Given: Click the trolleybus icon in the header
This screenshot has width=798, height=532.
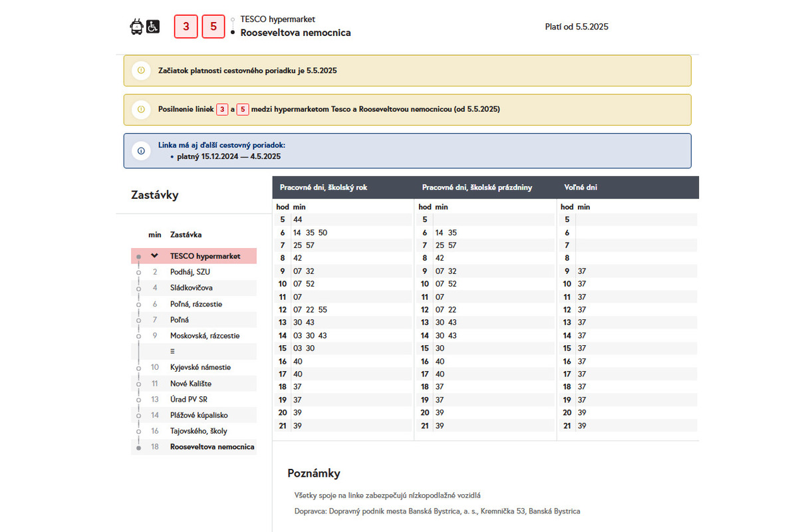Looking at the screenshot, I should [x=136, y=27].
